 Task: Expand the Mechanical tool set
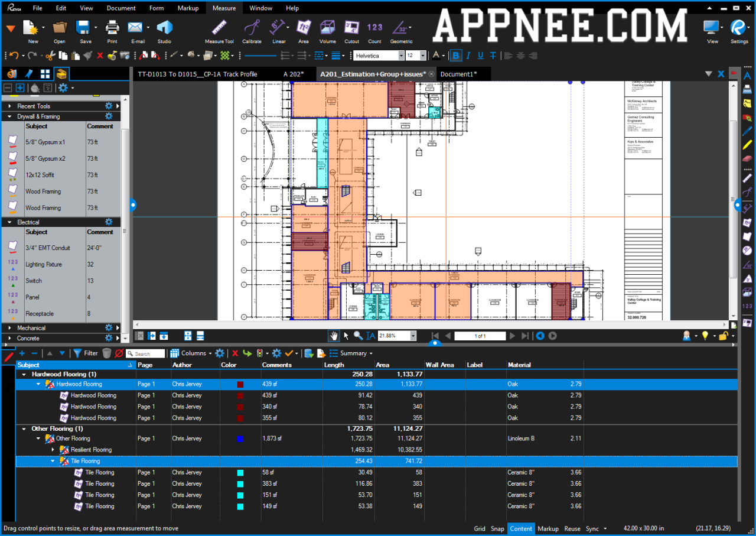click(11, 328)
